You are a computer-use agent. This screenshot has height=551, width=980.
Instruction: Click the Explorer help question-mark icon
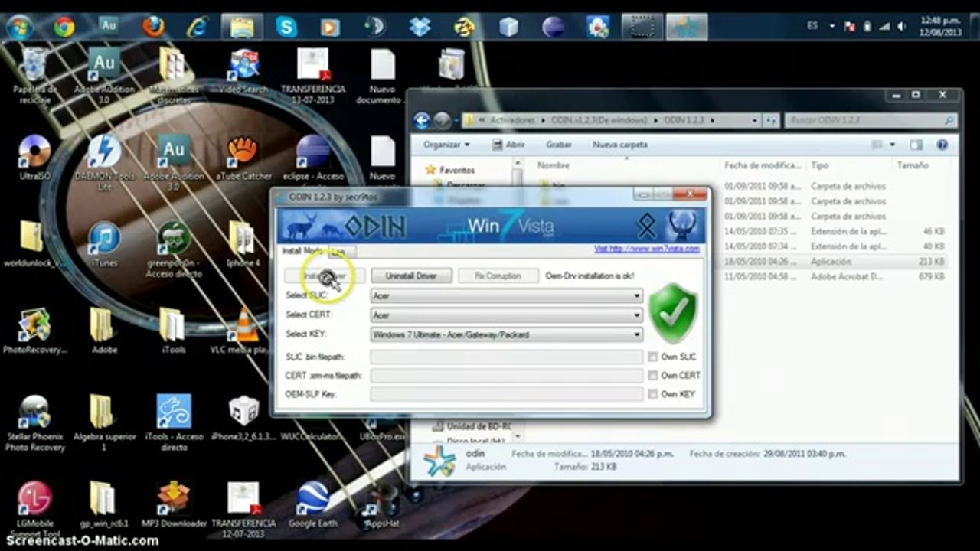click(x=942, y=145)
